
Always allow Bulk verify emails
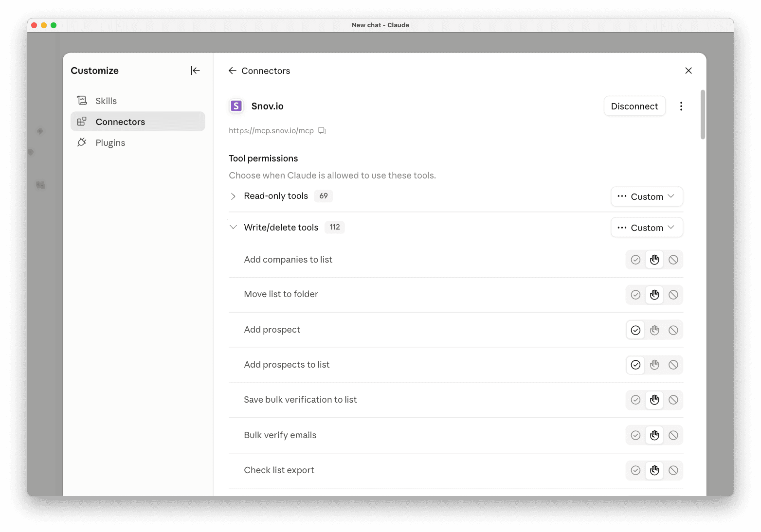635,435
